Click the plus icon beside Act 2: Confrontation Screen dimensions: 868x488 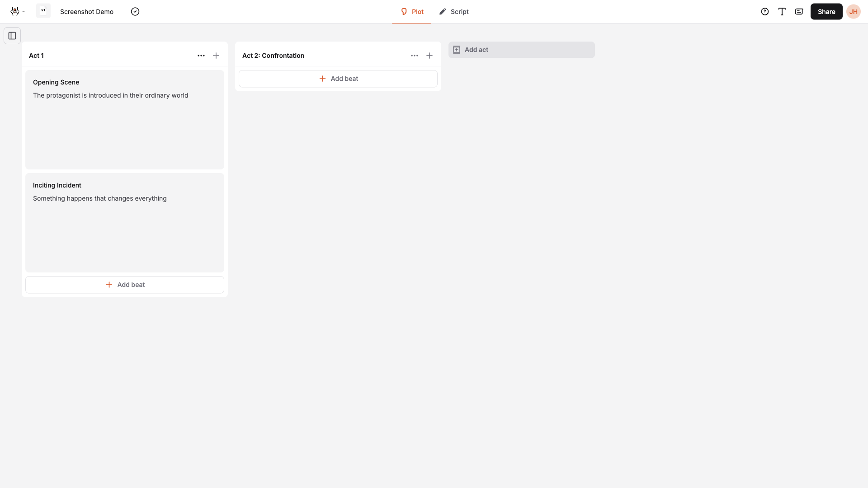[x=429, y=56]
